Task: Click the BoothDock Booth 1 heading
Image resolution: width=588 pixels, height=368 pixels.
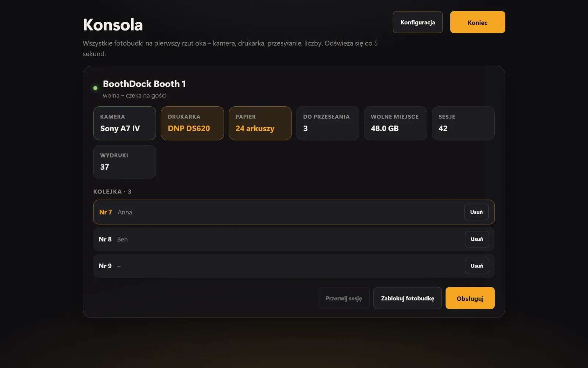Action: (144, 84)
